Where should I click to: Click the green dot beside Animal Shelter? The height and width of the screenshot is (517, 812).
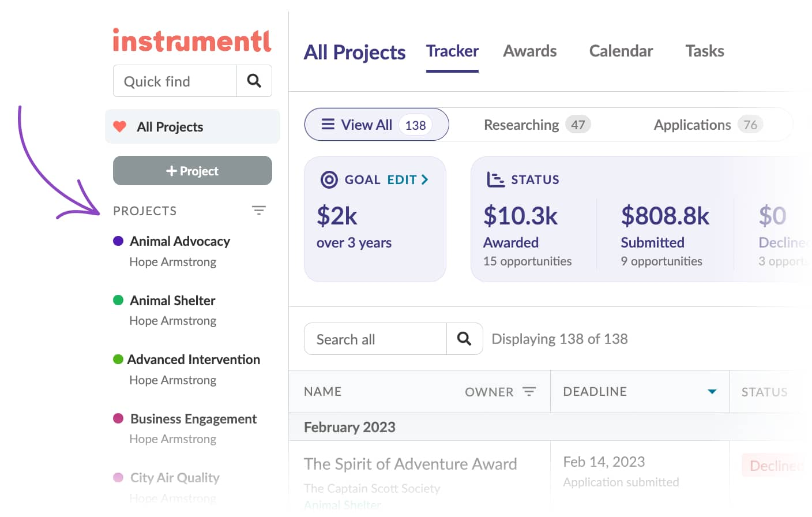point(118,300)
